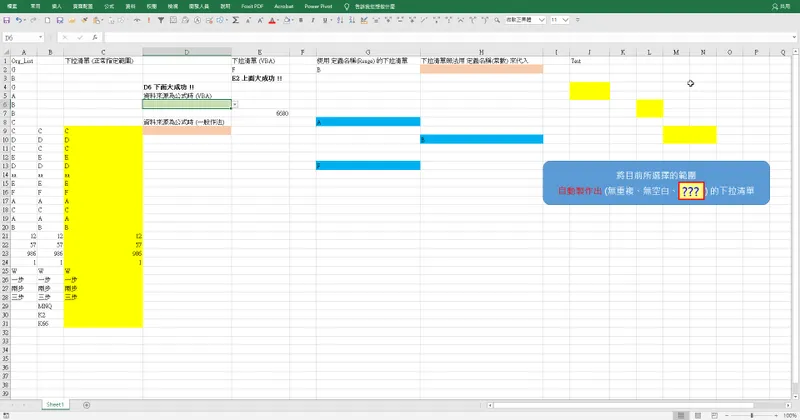Adjust the zoom slider handle
Screen dimensions: 800x420
[752, 415]
